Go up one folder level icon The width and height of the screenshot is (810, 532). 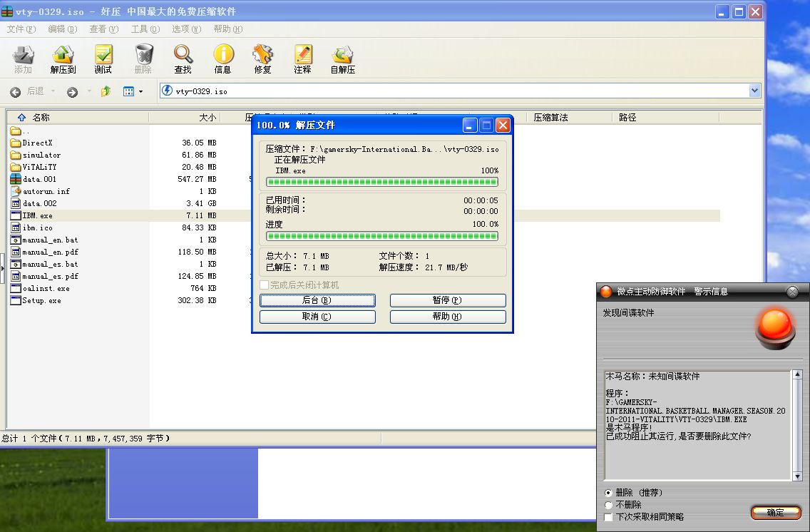pyautogui.click(x=106, y=91)
